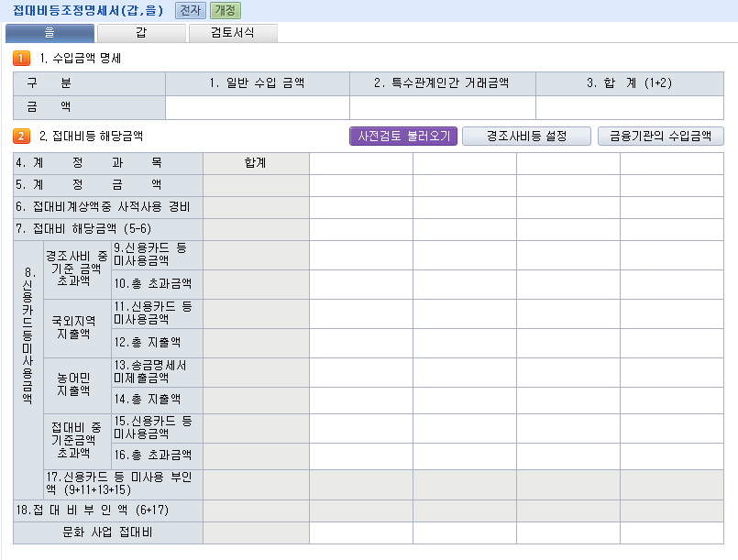Viewport: 738px width, 560px height.
Task: Click the 금액 row label
Action: 90,107
